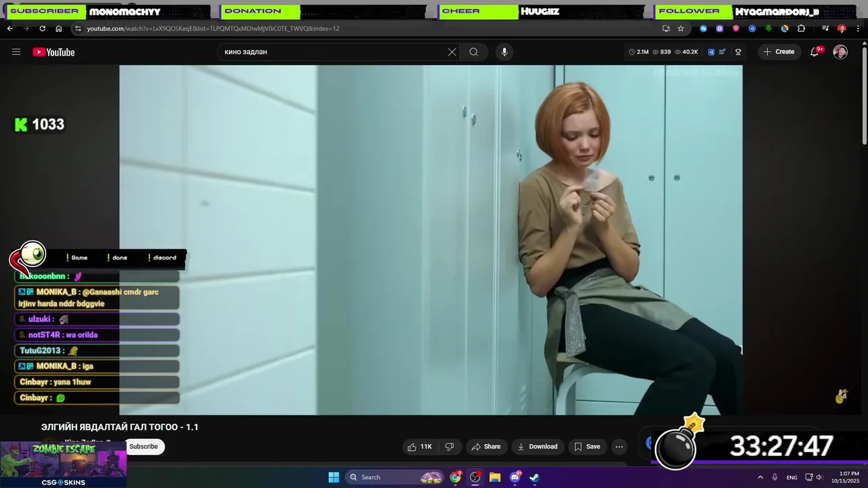This screenshot has height=488, width=868.
Task: Open the Shazam extension icon
Action: [x=703, y=28]
